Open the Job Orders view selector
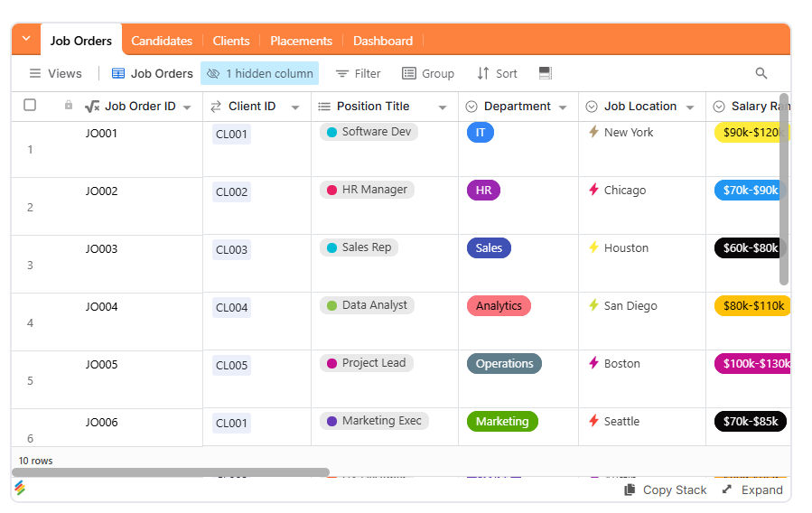The image size is (812, 513). [x=153, y=73]
